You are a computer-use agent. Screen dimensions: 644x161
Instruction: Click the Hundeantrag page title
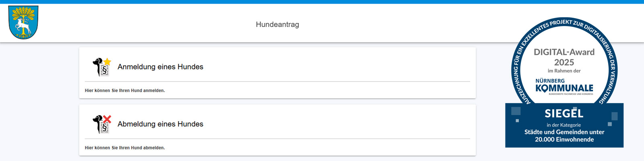coord(277,24)
